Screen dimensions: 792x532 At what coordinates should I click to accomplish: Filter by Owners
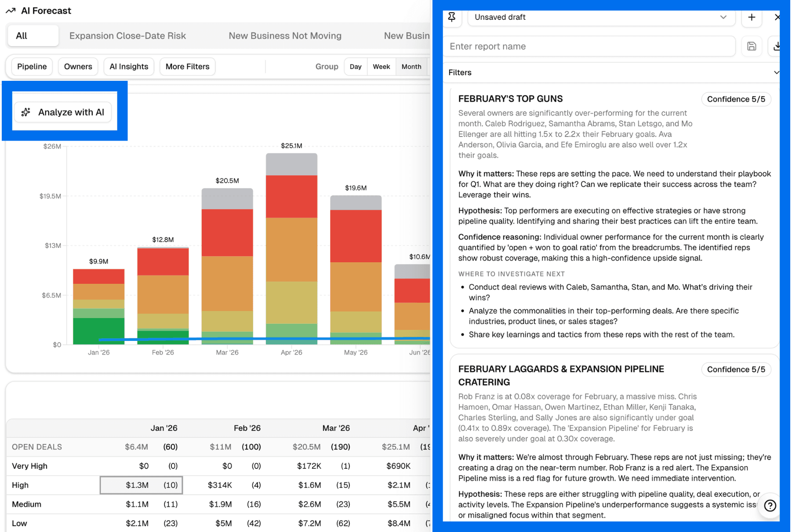pos(78,66)
